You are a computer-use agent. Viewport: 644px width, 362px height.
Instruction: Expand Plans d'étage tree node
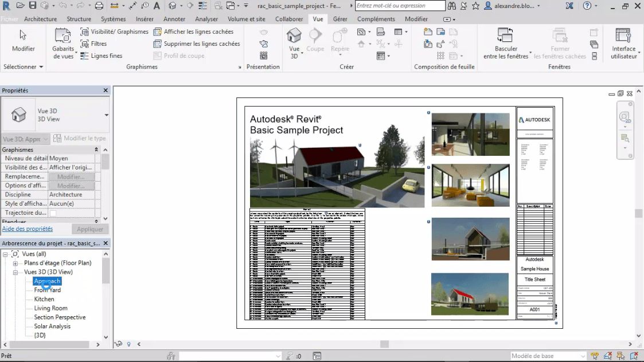coord(15,263)
